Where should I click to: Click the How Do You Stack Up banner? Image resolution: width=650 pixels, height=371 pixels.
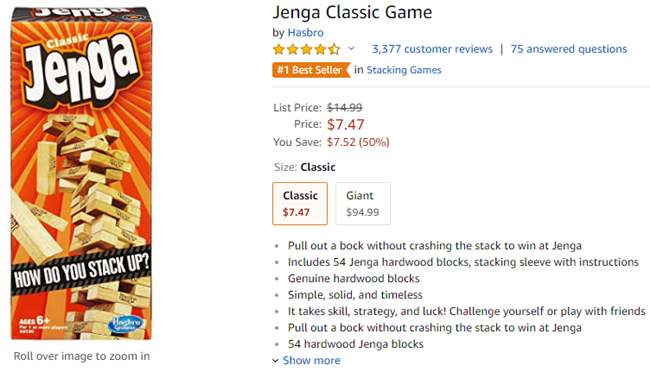(x=81, y=271)
